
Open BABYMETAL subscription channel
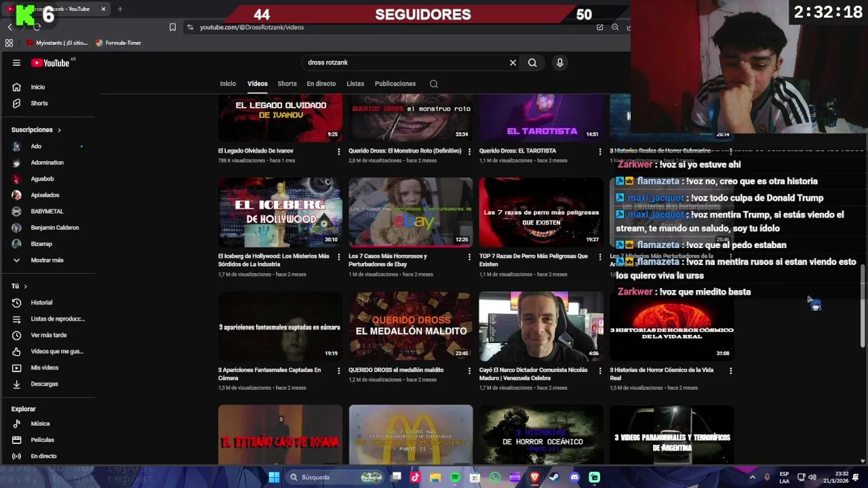[47, 211]
